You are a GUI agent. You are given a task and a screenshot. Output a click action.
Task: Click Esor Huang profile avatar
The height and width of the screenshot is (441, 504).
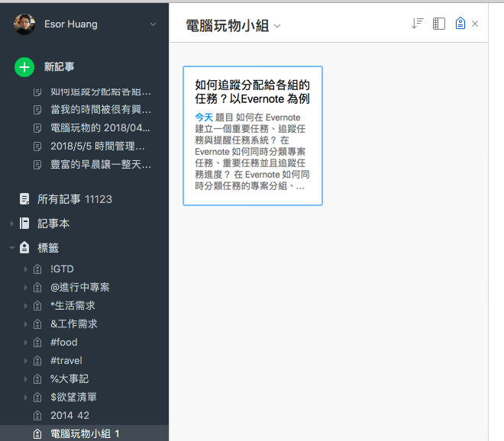24,24
